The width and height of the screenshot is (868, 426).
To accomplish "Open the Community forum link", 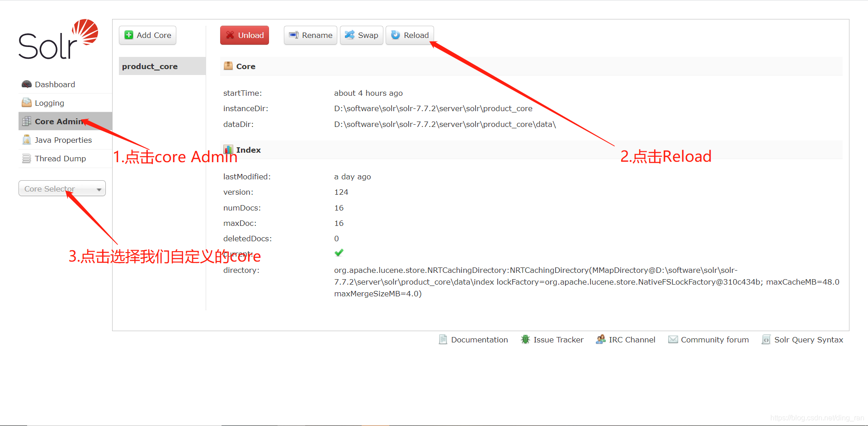I will tap(708, 339).
